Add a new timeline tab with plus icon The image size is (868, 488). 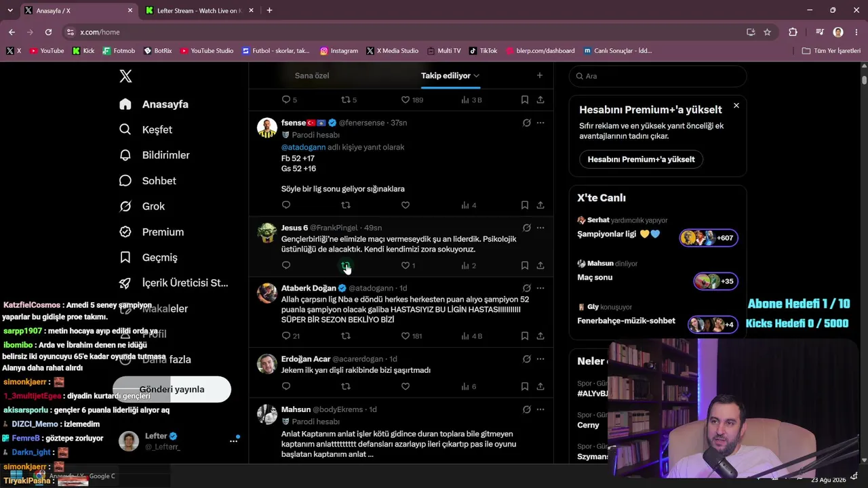pos(540,75)
